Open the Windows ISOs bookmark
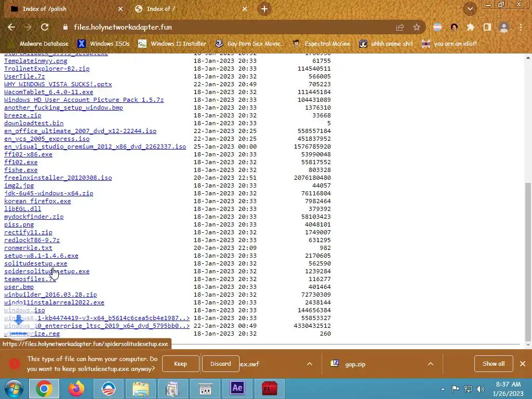 click(x=104, y=44)
